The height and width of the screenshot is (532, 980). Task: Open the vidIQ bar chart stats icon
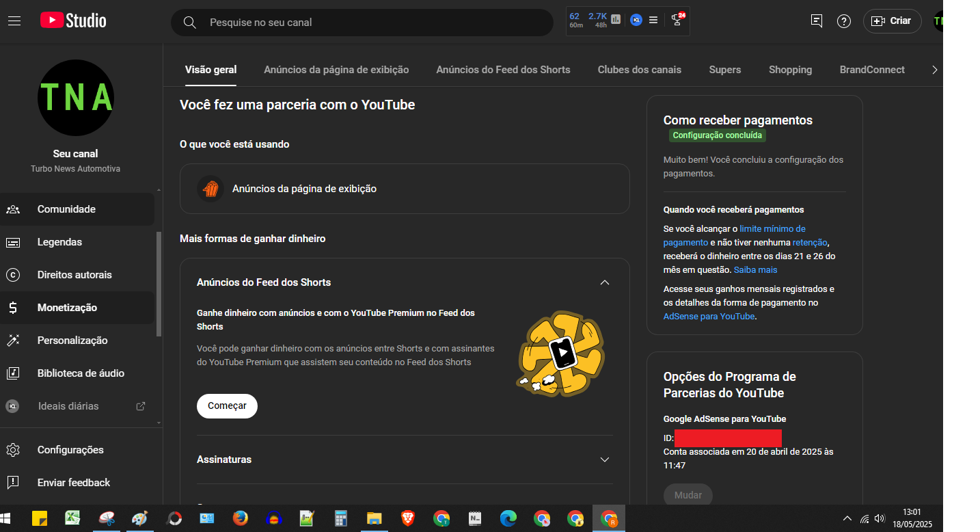click(616, 20)
